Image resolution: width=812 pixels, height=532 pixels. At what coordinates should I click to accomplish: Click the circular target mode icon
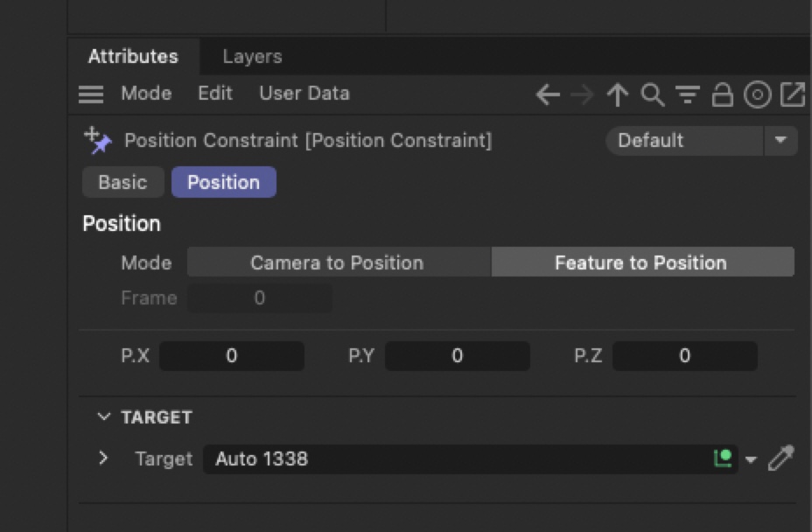757,94
